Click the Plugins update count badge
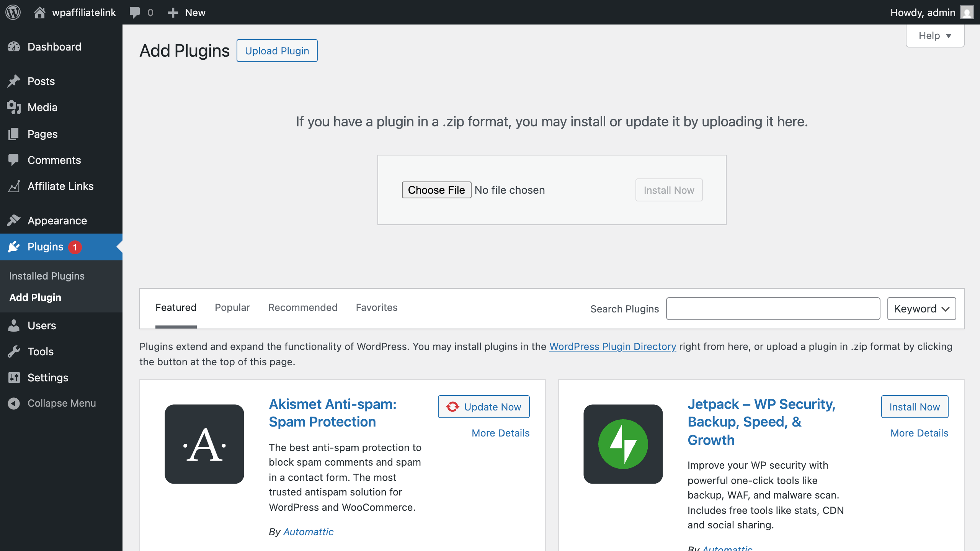The height and width of the screenshot is (551, 980). coord(75,247)
